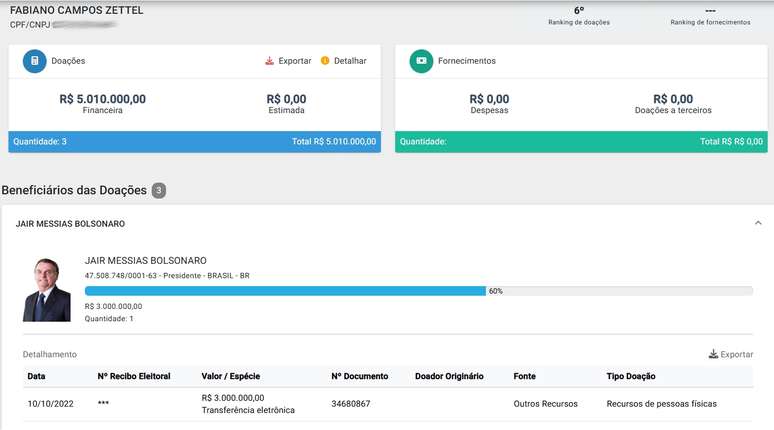Viewport: 774px width, 430px height.
Task: Select the R$ 0,00 Estimada value
Action: (x=286, y=99)
